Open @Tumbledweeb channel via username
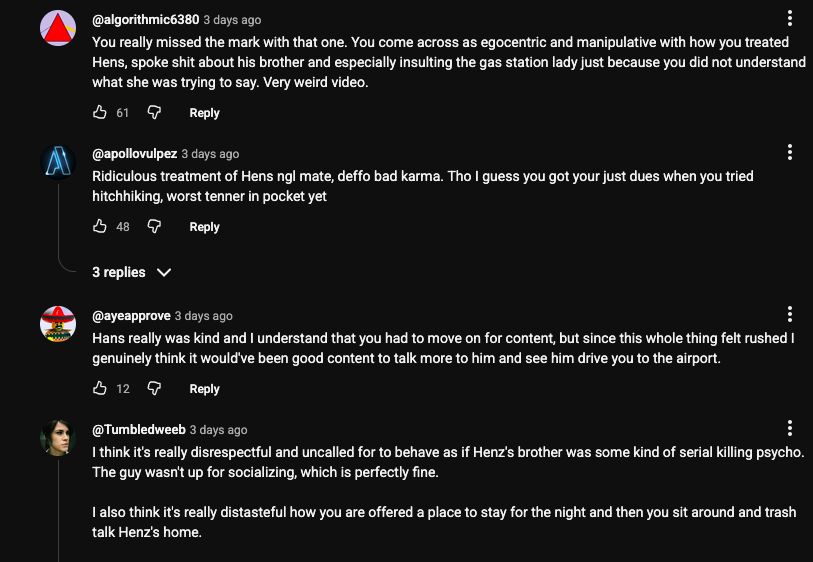 click(x=138, y=430)
